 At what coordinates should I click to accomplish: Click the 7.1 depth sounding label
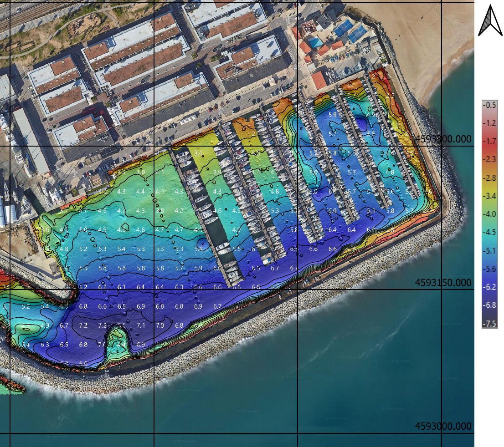coord(141,326)
